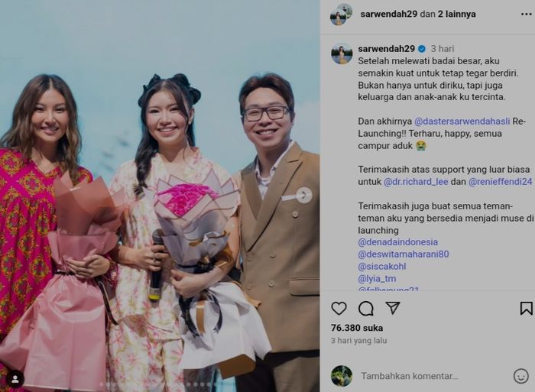The height and width of the screenshot is (392, 535).
Task: Visit @deswitamaharani80 profile
Action: point(404,254)
